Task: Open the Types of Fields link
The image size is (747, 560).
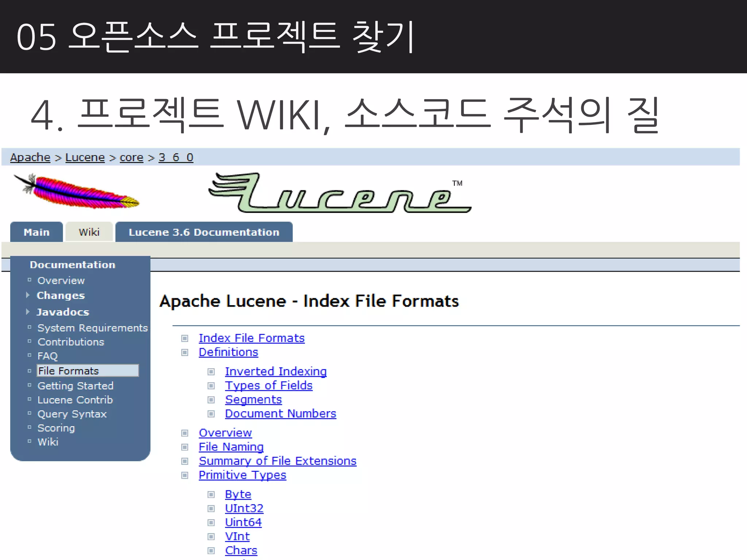Action: pyautogui.click(x=269, y=386)
